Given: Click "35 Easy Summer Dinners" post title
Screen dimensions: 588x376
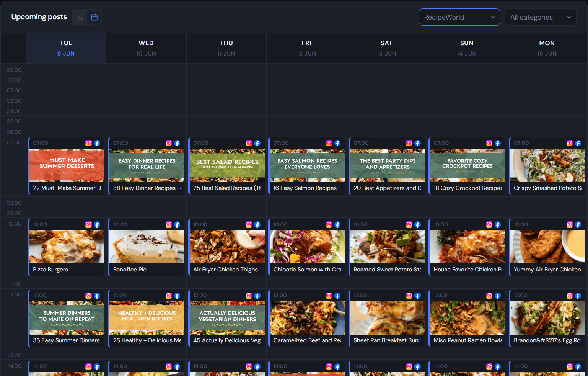Looking at the screenshot, I should pyautogui.click(x=66, y=340).
